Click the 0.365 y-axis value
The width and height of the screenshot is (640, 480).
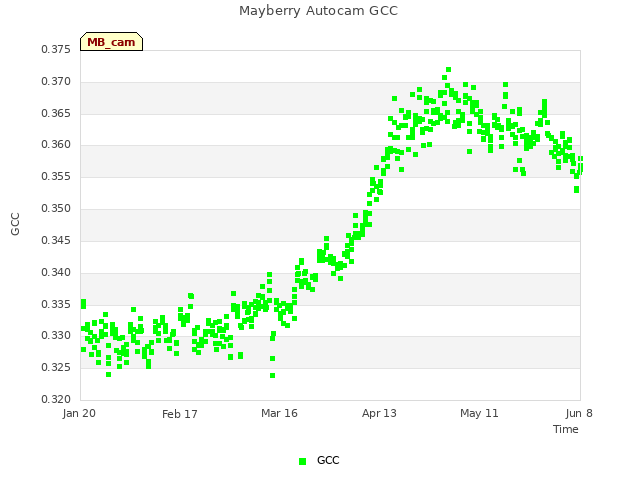pyautogui.click(x=56, y=113)
